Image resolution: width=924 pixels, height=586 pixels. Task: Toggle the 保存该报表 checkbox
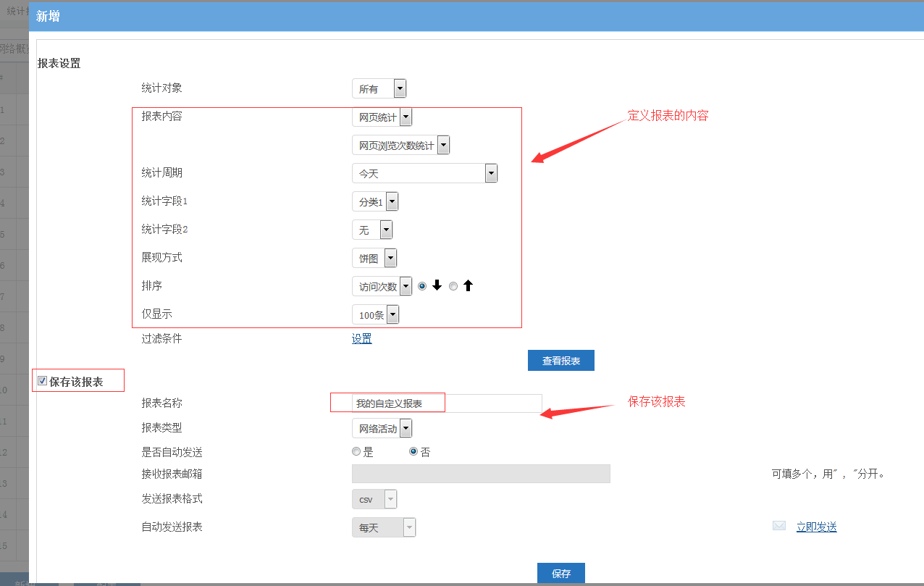(x=43, y=381)
